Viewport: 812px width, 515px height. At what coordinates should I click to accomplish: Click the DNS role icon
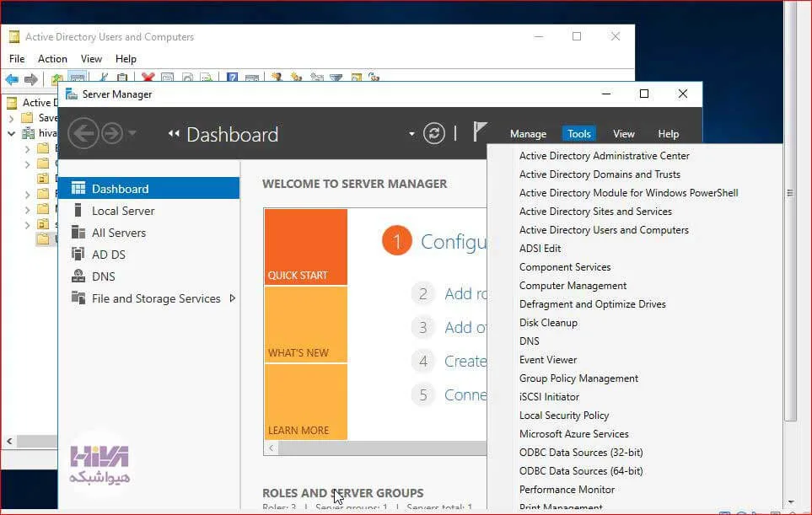[x=78, y=276]
